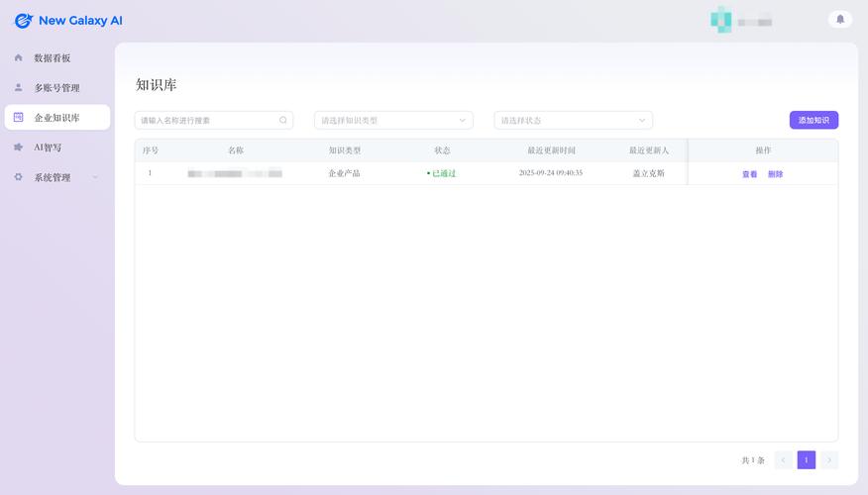Click the blurred username in header
The height and width of the screenshot is (495, 868).
click(x=755, y=22)
